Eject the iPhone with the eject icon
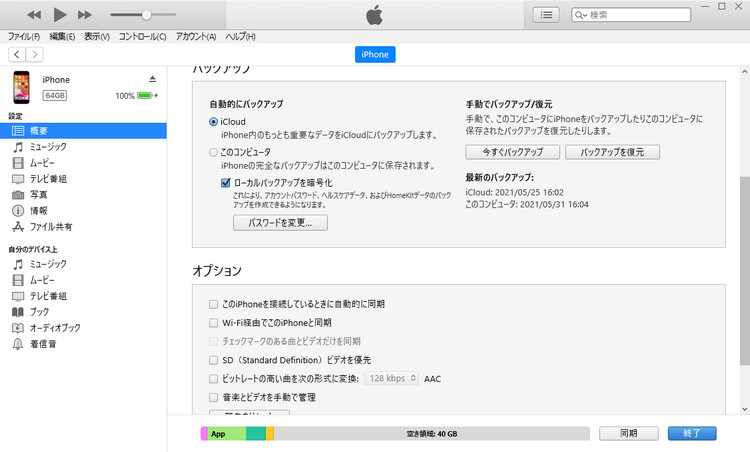Viewport: 750px width, 452px height. [153, 79]
